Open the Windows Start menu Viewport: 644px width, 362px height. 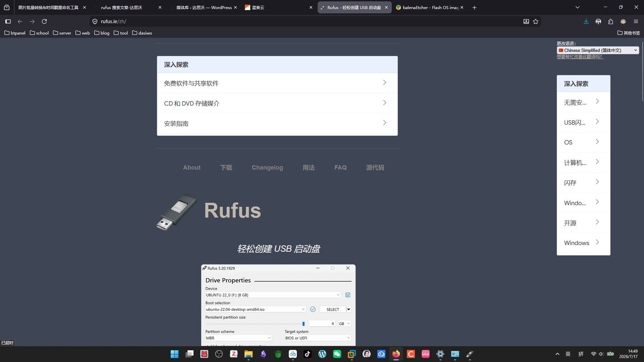(x=174, y=354)
